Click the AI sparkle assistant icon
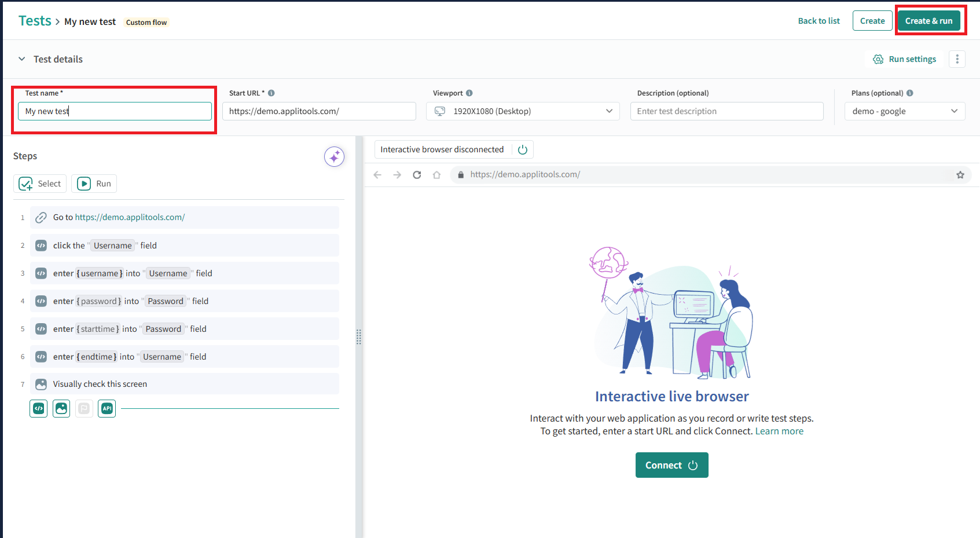Screen dimensions: 980x538 pos(334,157)
